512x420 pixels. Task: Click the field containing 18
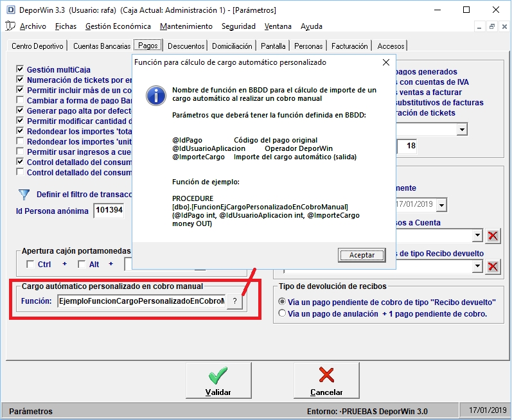click(x=407, y=146)
